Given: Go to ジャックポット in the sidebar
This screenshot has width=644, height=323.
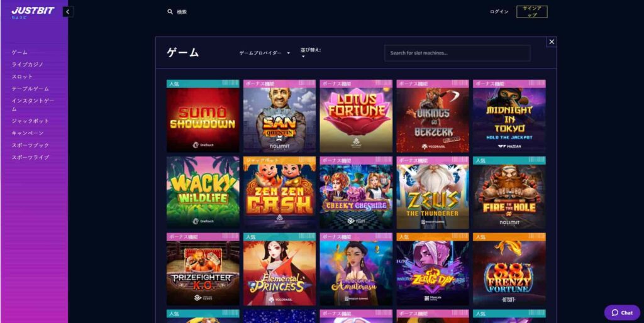Looking at the screenshot, I should point(30,121).
